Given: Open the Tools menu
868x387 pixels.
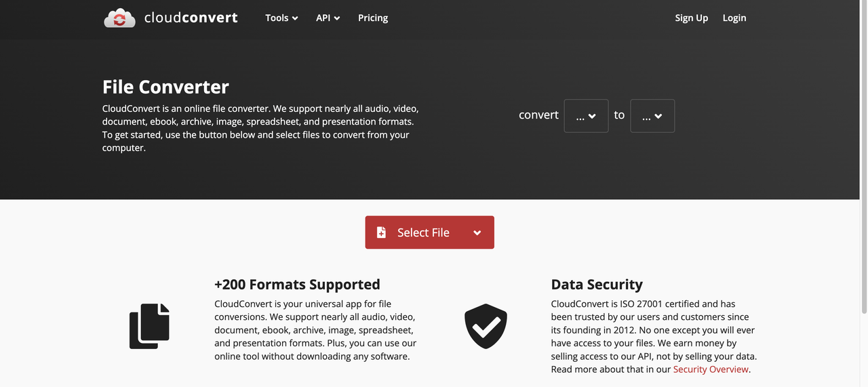Looking at the screenshot, I should pyautogui.click(x=281, y=18).
